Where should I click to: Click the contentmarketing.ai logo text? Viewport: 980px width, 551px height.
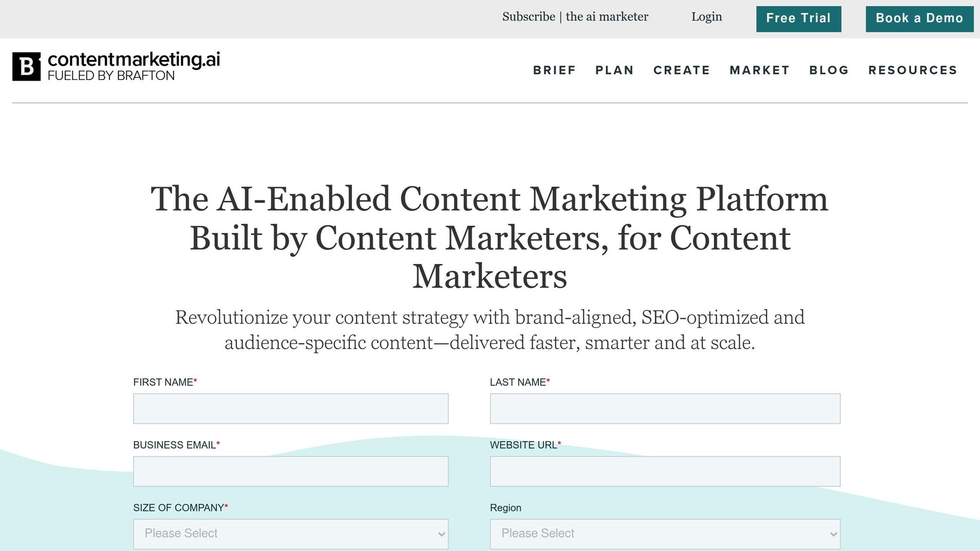click(134, 60)
